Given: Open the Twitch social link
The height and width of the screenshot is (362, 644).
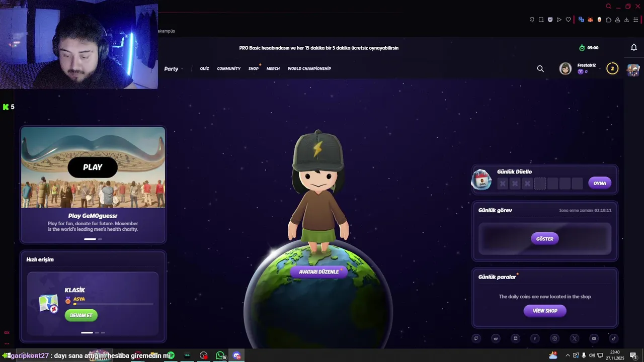Looking at the screenshot, I should coord(476,338).
